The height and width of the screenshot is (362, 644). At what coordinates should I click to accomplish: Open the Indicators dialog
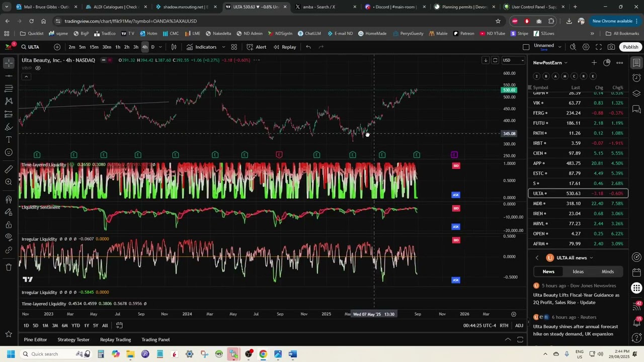tap(201, 47)
